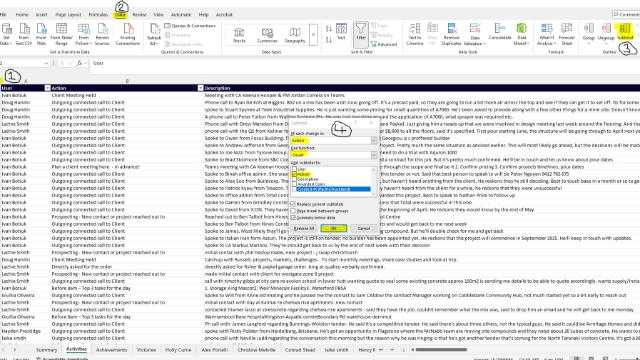Select the Stocks data type
Screen dimensions: 640x360
click(x=239, y=35)
